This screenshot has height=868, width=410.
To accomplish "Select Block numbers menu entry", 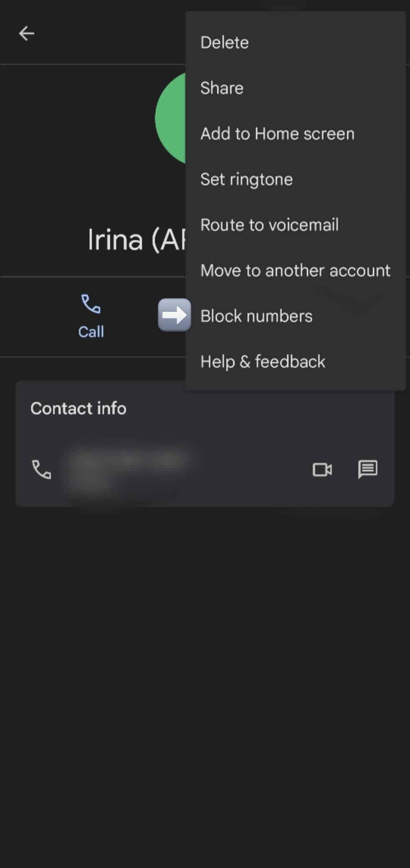I will pyautogui.click(x=256, y=316).
